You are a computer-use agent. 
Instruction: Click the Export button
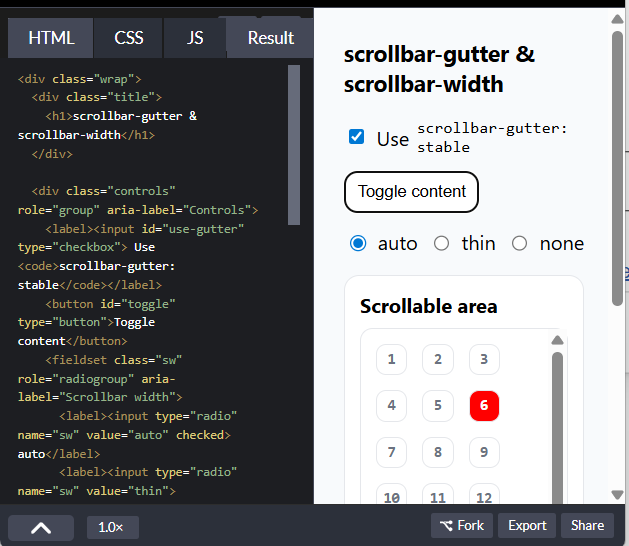[x=527, y=526]
